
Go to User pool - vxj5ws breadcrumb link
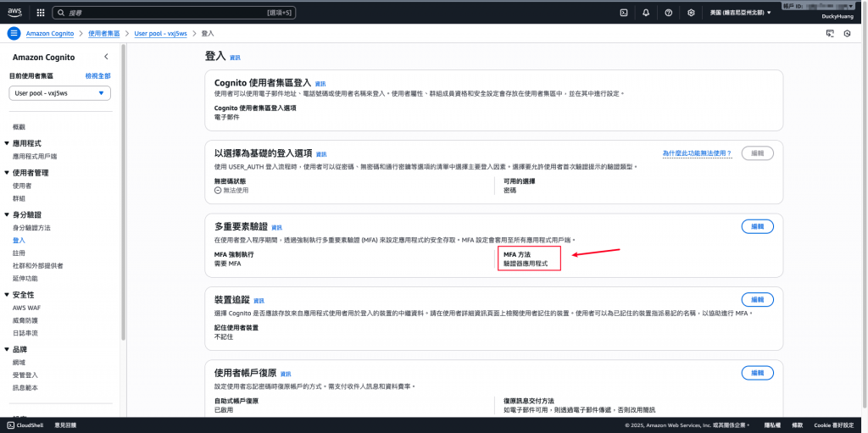coord(160,33)
